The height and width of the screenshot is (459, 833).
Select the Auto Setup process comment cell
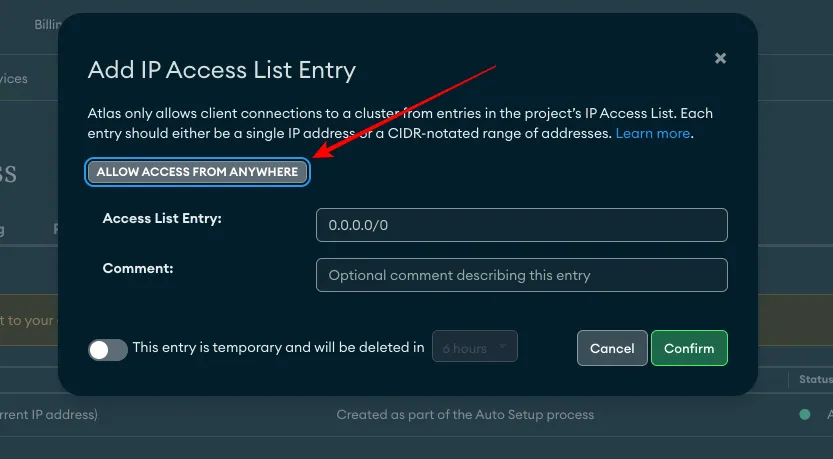[x=465, y=414]
